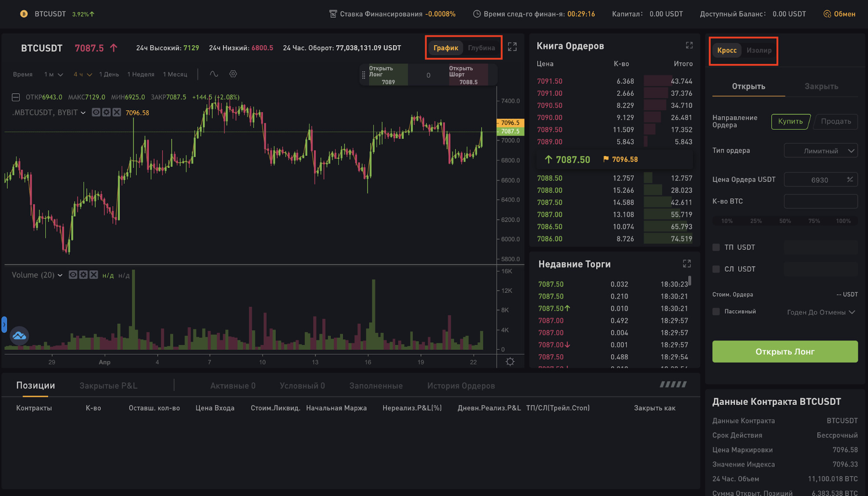The width and height of the screenshot is (868, 496).
Task: Click quick Открыть Лонг 7089 button
Action: (388, 75)
